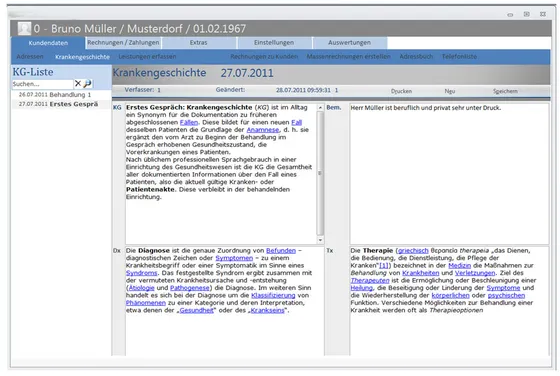Click the KG field label
The width and height of the screenshot is (560, 376).
117,107
